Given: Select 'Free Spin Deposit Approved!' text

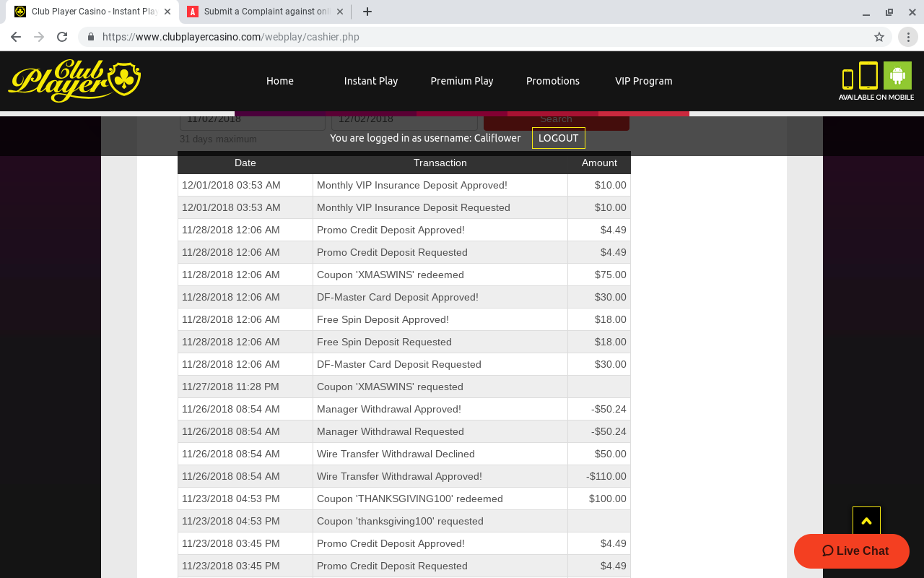Looking at the screenshot, I should click(x=383, y=319).
